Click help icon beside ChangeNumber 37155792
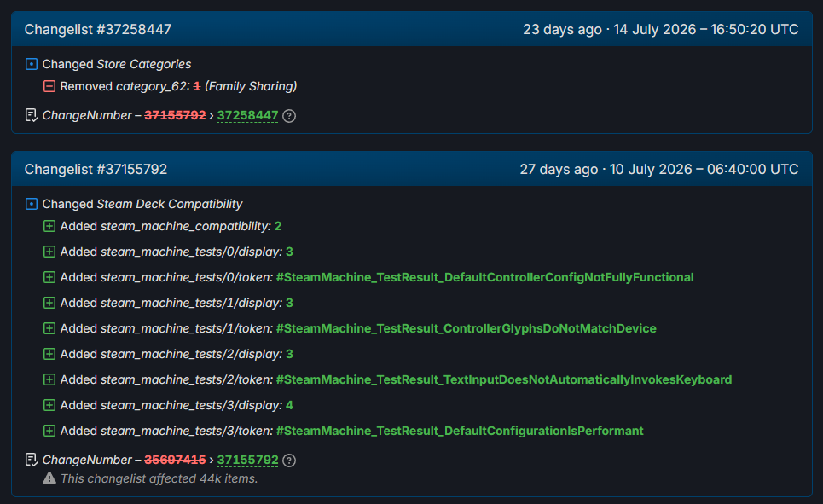The image size is (823, 504). click(289, 461)
